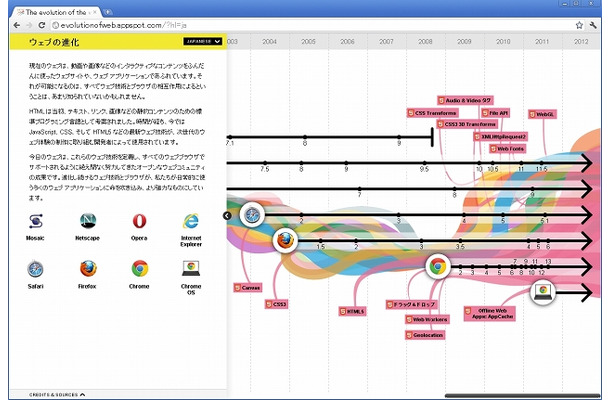Click the address bar URL field
Screen dimensions: 610x400
pos(311,25)
